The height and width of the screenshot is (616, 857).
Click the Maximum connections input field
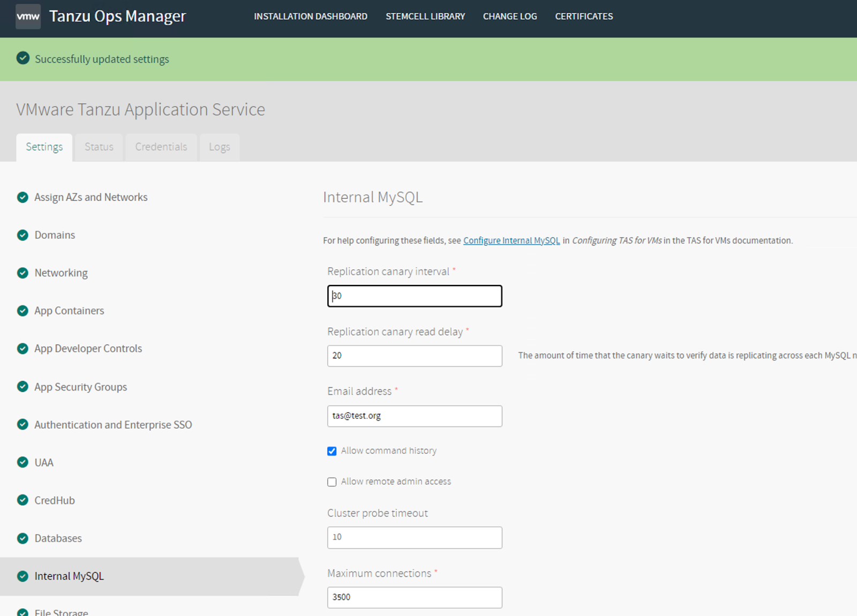[415, 597]
